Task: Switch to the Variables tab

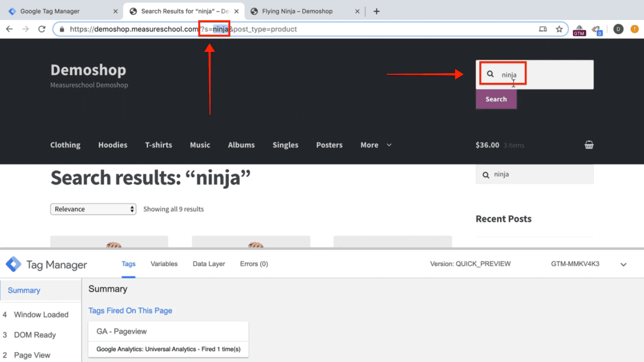Action: (x=164, y=264)
